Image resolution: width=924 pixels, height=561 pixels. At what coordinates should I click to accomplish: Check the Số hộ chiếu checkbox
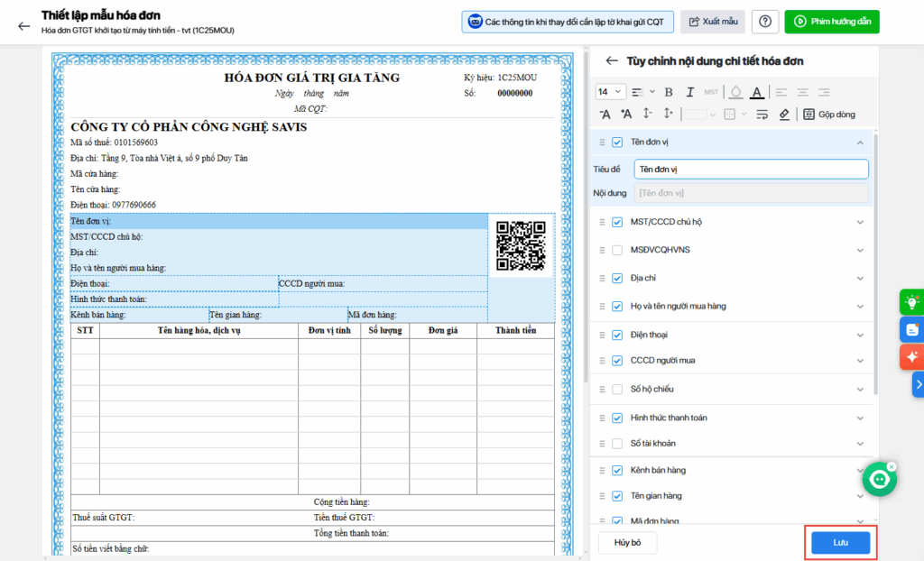[617, 390]
